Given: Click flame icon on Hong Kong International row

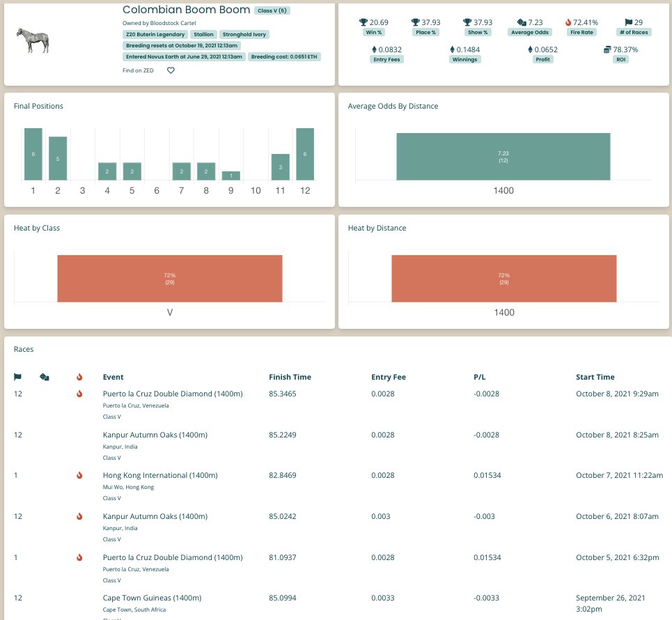Looking at the screenshot, I should click(x=79, y=475).
